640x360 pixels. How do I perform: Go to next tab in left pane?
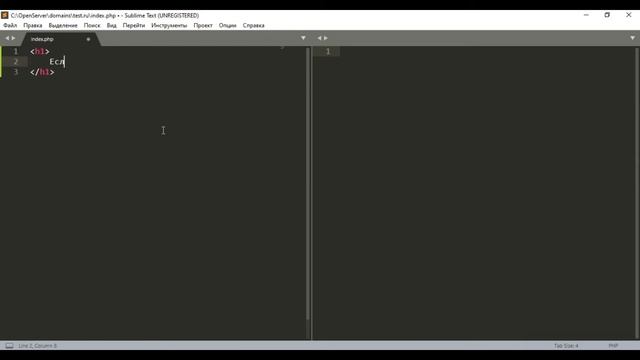(x=13, y=38)
